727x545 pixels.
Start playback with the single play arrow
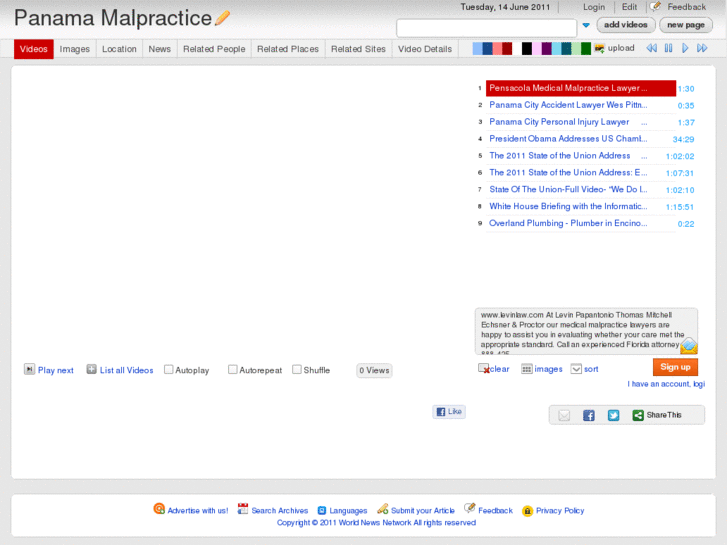[685, 48]
